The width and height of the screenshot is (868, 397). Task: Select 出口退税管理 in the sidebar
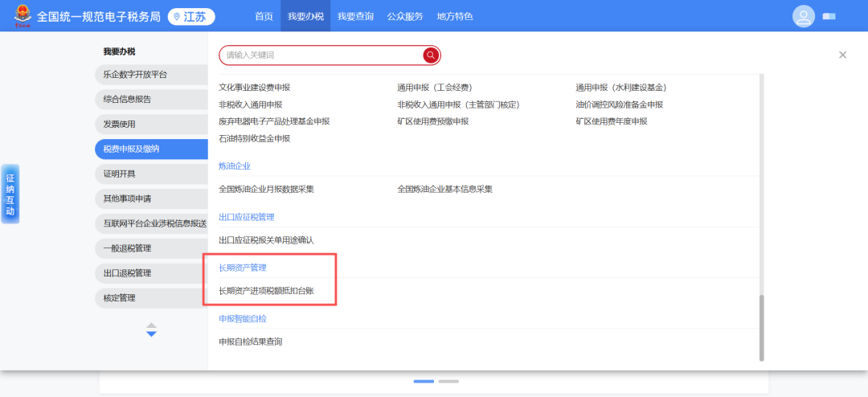[127, 273]
